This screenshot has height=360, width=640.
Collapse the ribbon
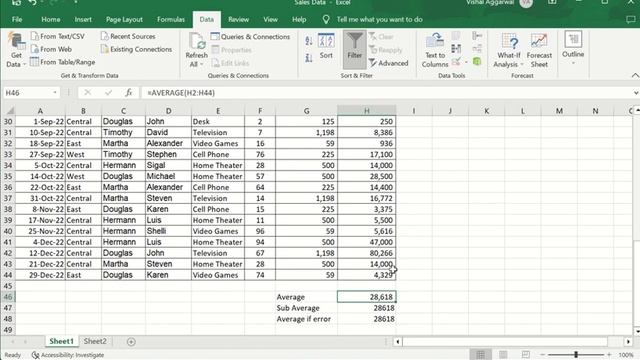(635, 76)
